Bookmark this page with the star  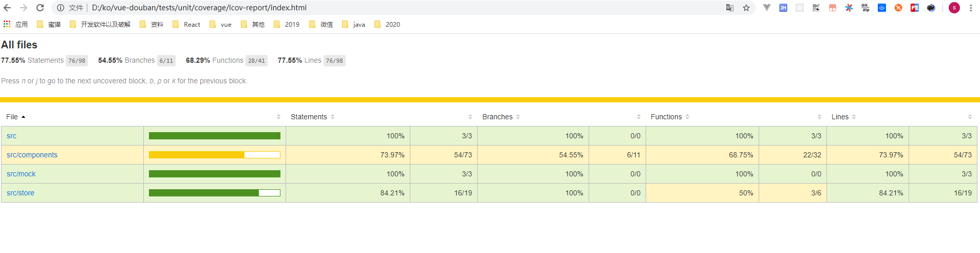pos(746,8)
